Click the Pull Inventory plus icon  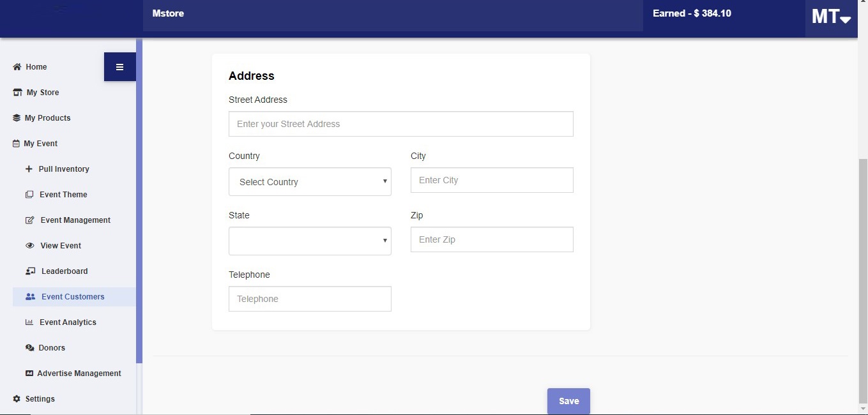29,169
